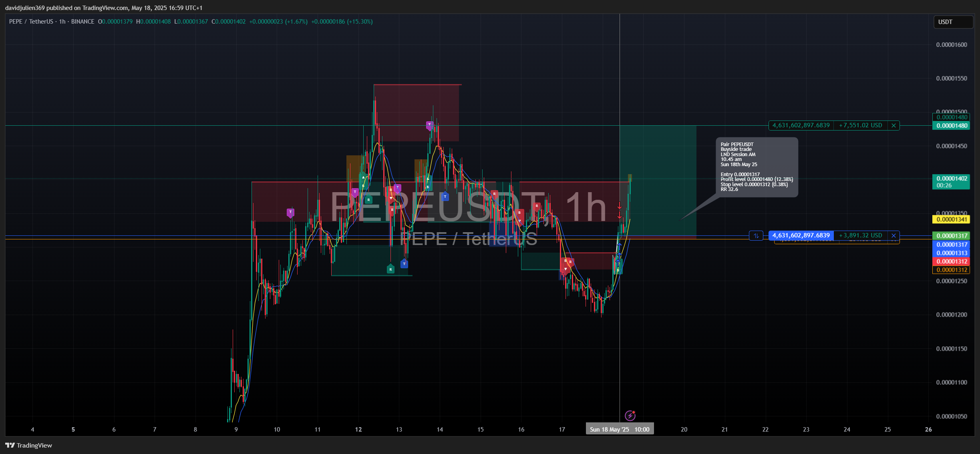Click the green 0.00001317 price label
The width and height of the screenshot is (980, 454).
click(951, 236)
